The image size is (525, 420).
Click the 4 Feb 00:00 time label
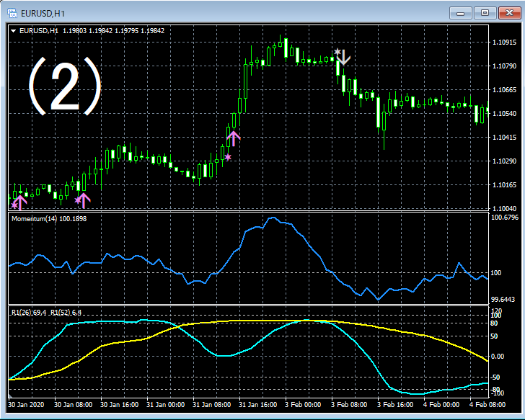pos(441,405)
